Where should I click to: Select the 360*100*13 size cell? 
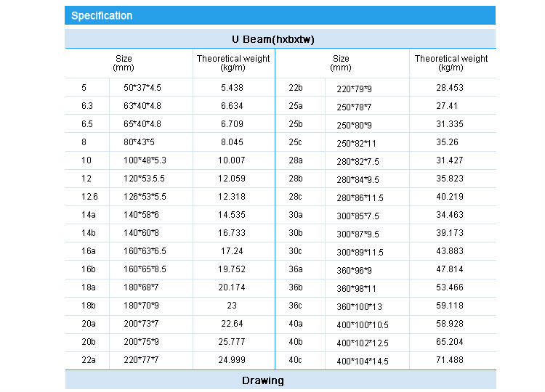point(358,307)
